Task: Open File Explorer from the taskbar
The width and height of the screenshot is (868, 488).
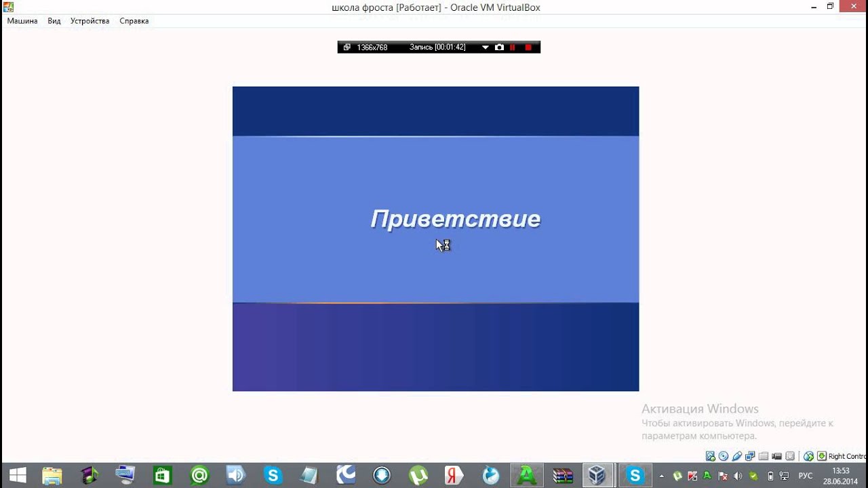Action: tap(52, 475)
